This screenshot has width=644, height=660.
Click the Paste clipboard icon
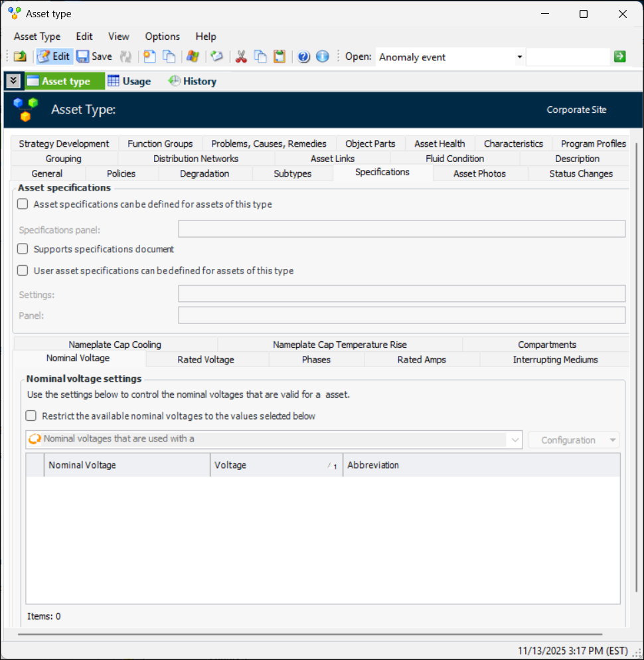280,57
